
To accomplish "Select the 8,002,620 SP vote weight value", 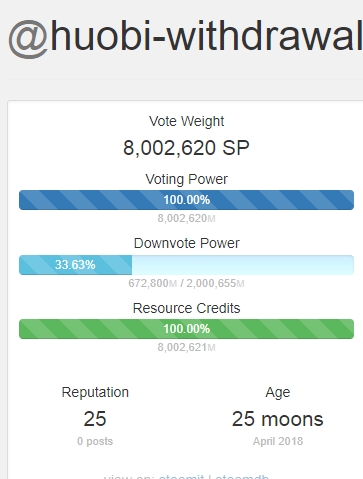I will [186, 148].
